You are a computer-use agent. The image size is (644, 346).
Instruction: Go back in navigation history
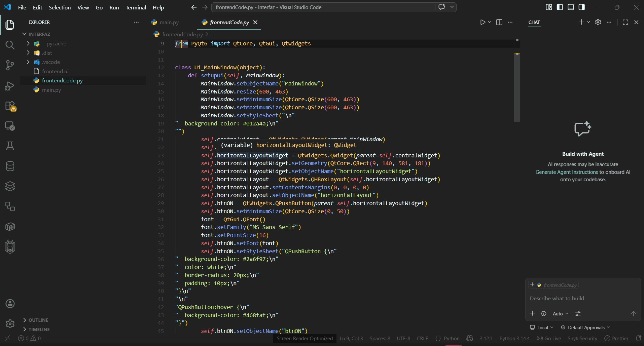click(194, 7)
